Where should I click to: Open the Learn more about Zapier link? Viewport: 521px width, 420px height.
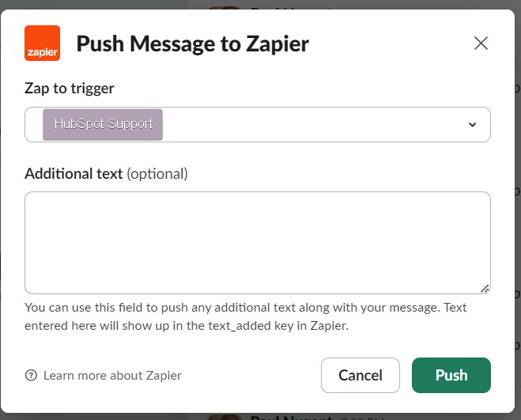coord(112,376)
